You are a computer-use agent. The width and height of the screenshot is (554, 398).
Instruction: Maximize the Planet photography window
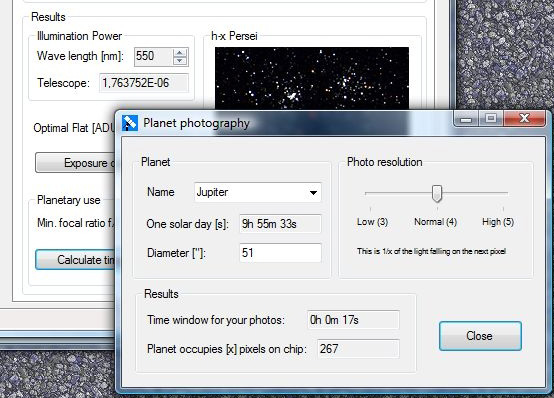(491, 118)
